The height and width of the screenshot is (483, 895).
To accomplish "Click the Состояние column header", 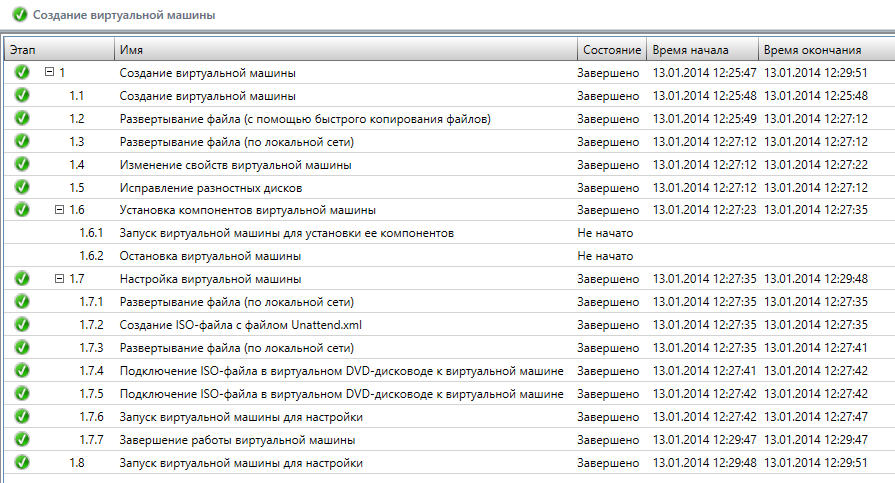I will tap(612, 50).
